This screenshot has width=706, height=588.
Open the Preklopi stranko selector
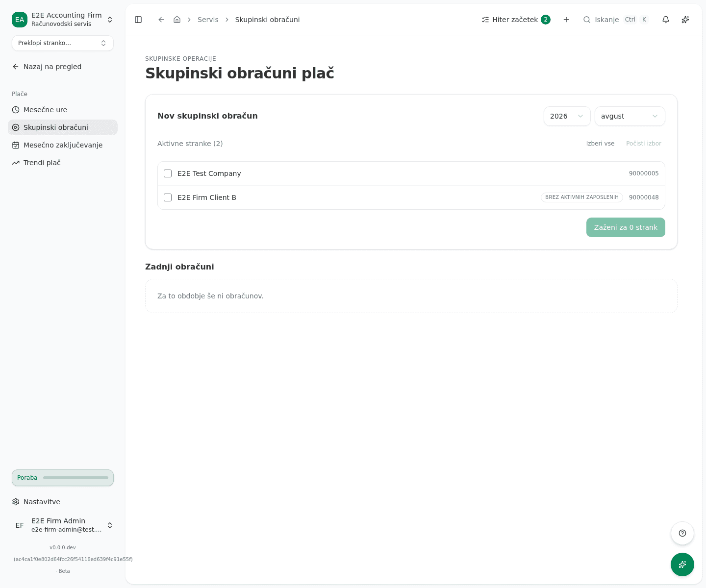tap(63, 43)
